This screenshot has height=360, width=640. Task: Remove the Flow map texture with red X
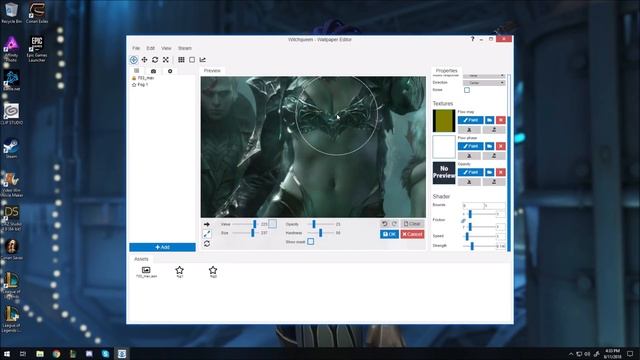pyautogui.click(x=500, y=120)
